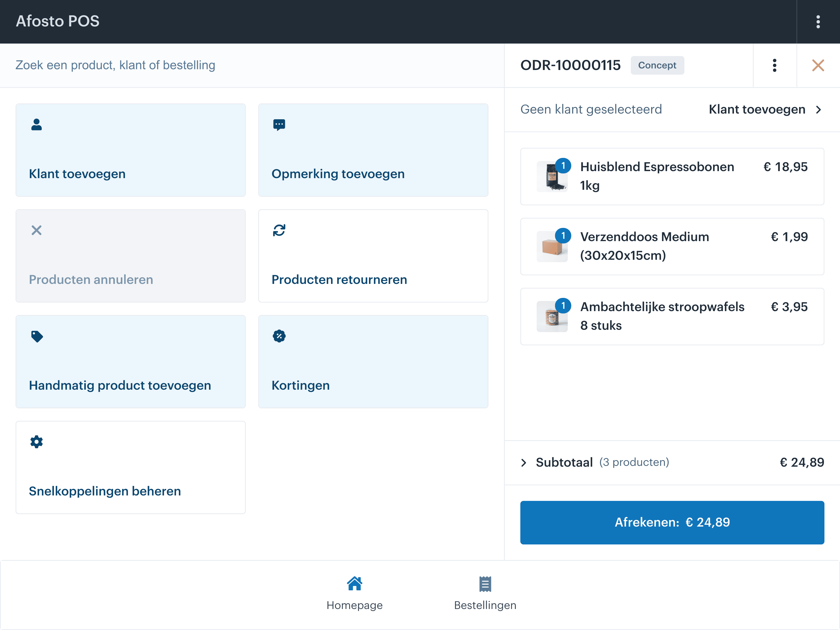Click the person icon on Klant toevoegen tile
Screen dimensions: 840x630
point(37,124)
